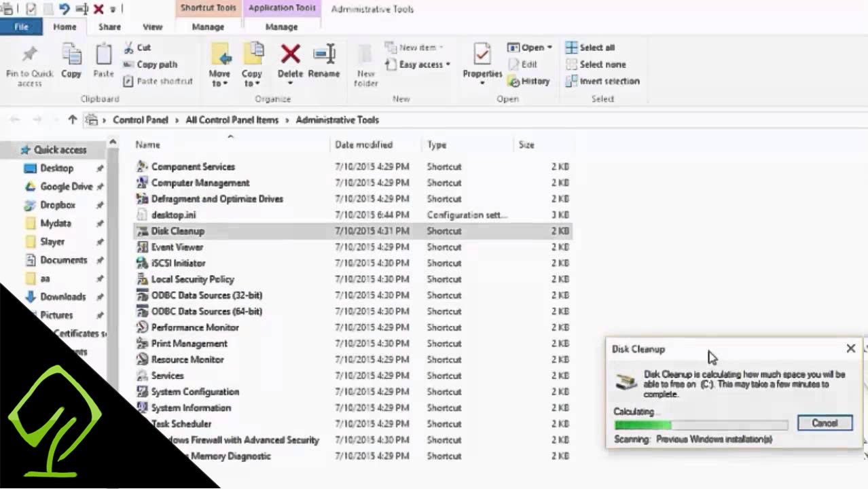Open the Copy to dropdown

[251, 78]
